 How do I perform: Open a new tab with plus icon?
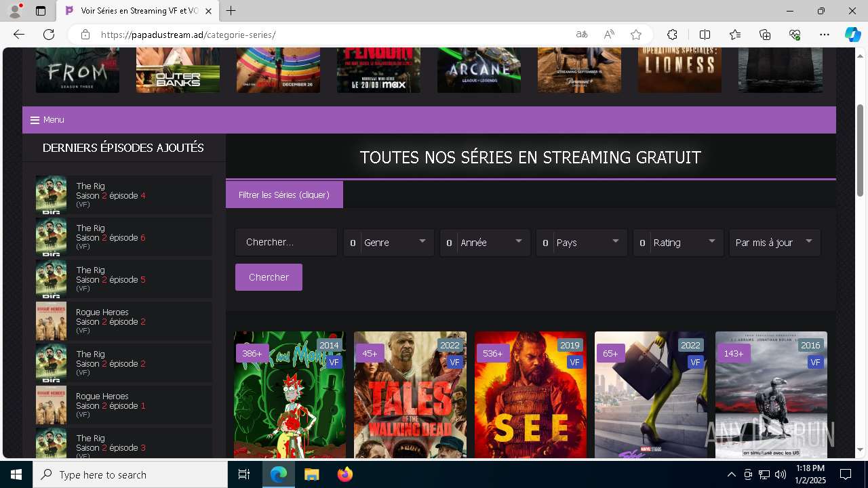coord(231,11)
